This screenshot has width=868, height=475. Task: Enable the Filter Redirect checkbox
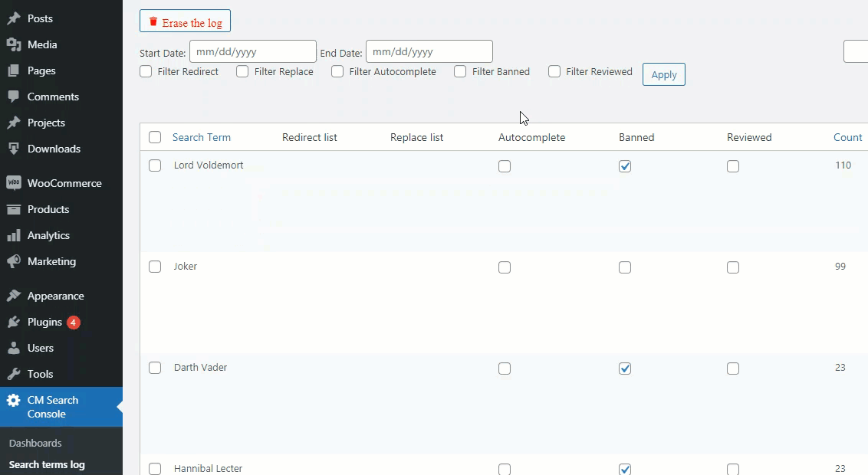point(146,71)
